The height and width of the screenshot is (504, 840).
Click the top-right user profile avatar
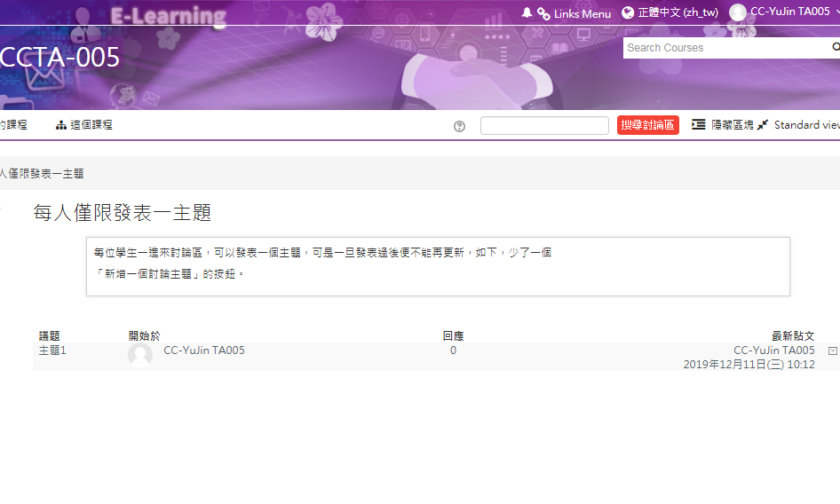[738, 12]
